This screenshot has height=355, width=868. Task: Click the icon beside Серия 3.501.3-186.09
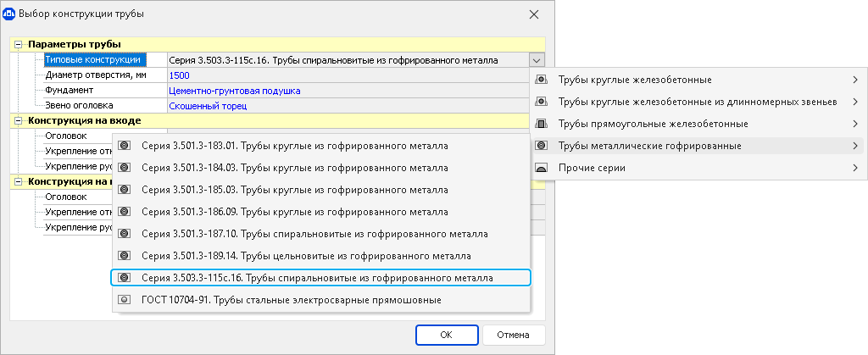(x=125, y=212)
